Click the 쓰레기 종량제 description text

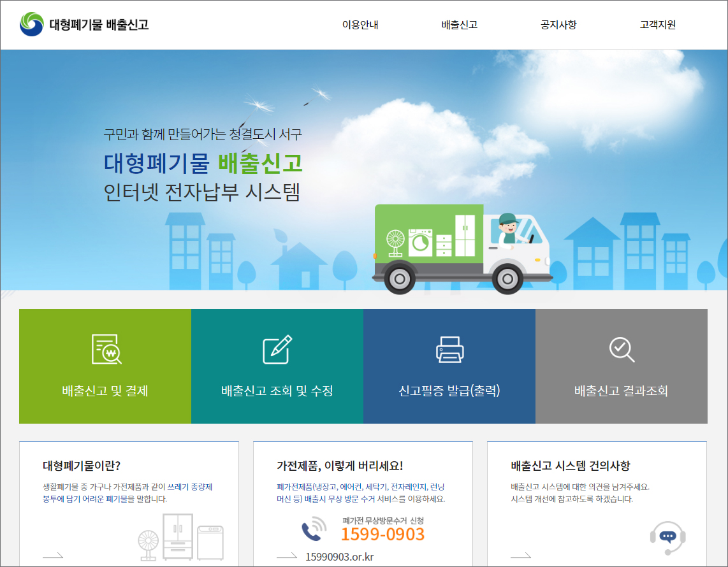pyautogui.click(x=127, y=492)
